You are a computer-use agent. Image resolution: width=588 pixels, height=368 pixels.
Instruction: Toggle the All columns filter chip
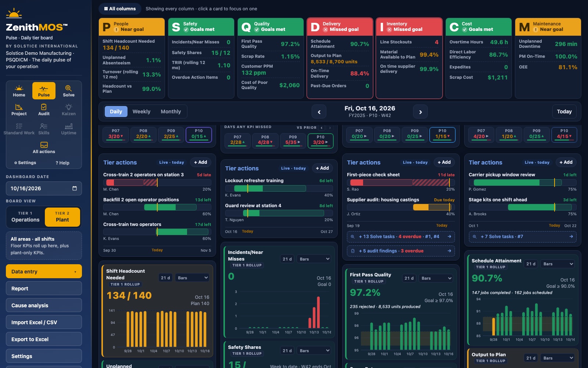tap(120, 8)
